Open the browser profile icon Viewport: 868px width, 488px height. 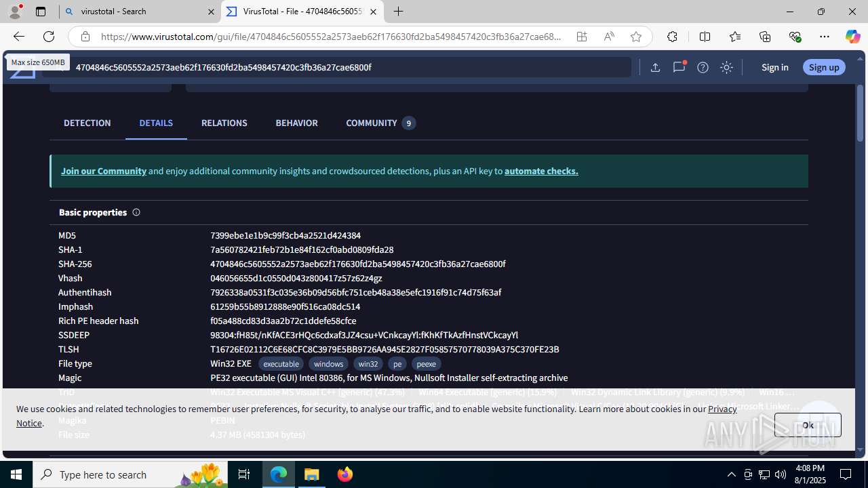coord(15,12)
